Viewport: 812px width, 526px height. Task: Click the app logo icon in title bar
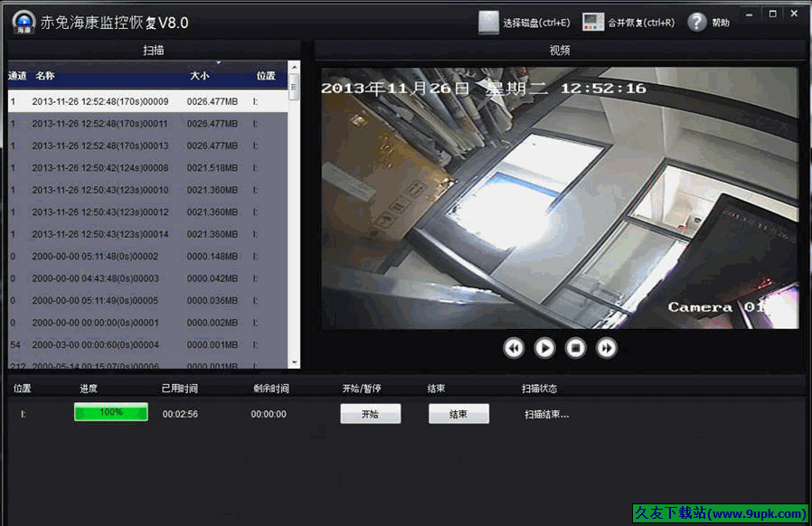(x=24, y=23)
